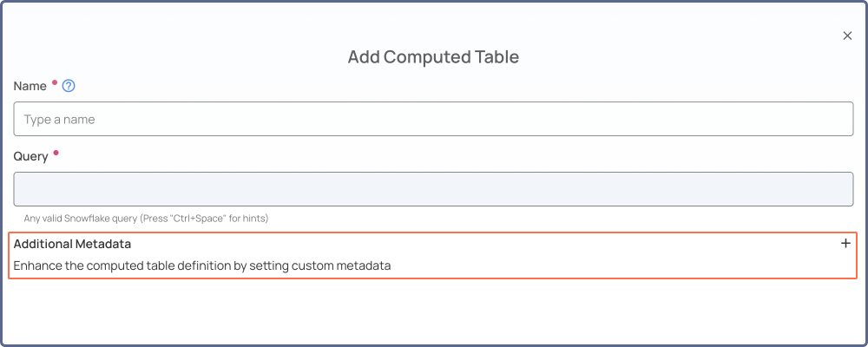Click the "Type a name" placeholder text
This screenshot has width=868, height=347.
pos(59,120)
